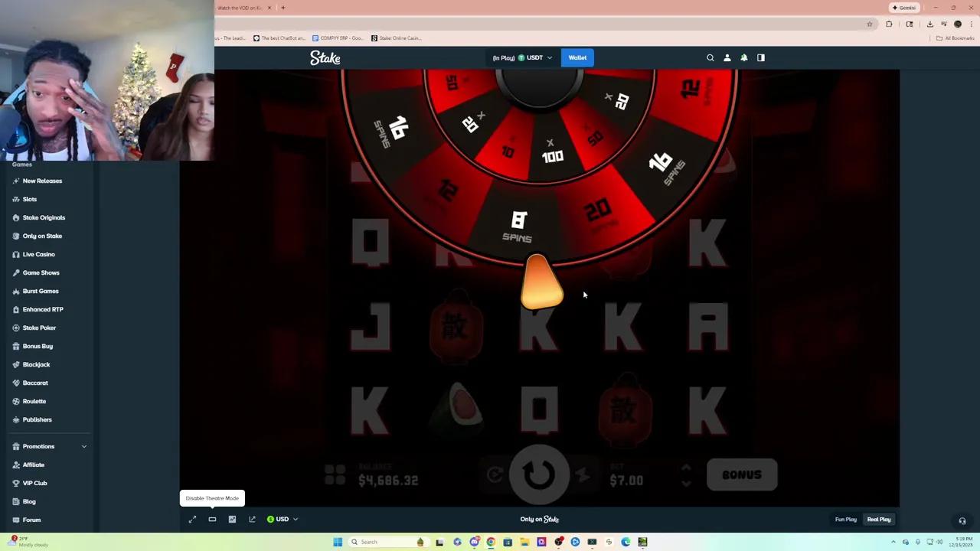Decrease the bet amount with down arrow
Screen dimensions: 980x551
[x=686, y=483]
